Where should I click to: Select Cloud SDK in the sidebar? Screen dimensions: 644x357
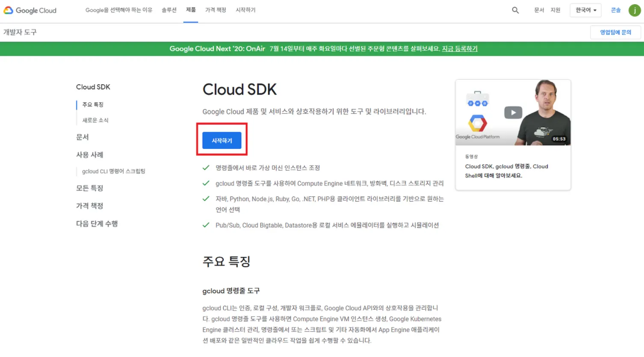click(93, 87)
